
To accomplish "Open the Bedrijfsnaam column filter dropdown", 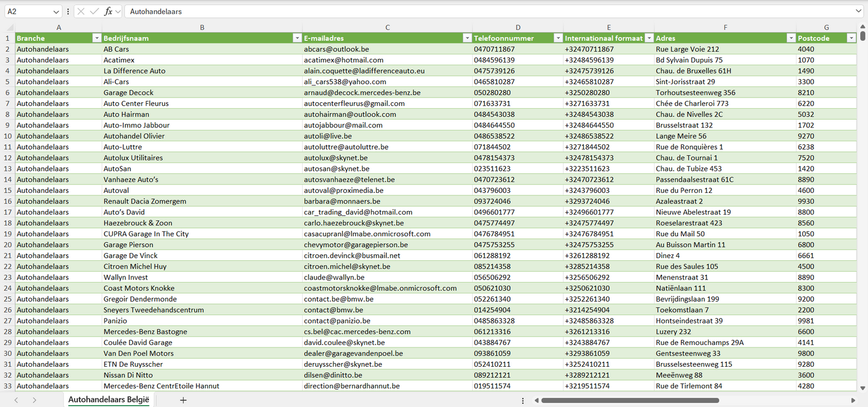I will 297,38.
